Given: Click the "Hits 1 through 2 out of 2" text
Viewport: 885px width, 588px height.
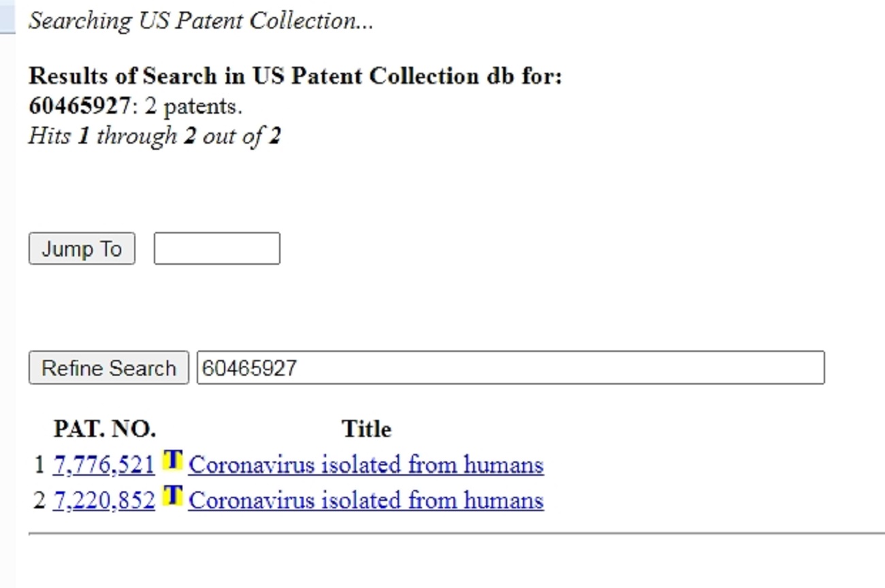Looking at the screenshot, I should (155, 136).
